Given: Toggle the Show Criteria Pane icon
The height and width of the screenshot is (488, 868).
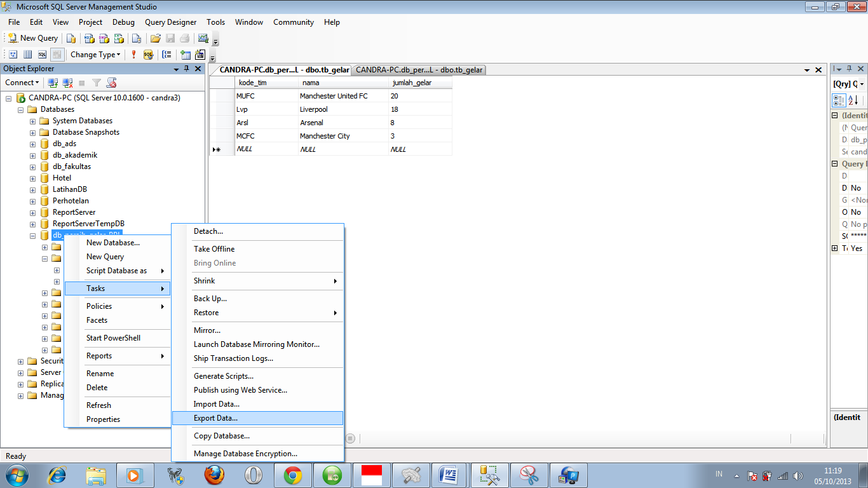Looking at the screenshot, I should click(29, 55).
